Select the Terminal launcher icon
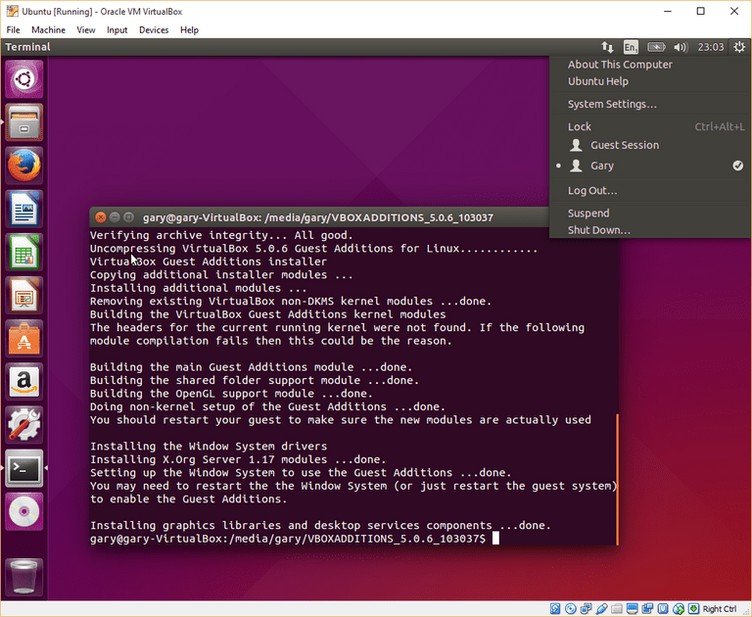 (x=24, y=468)
